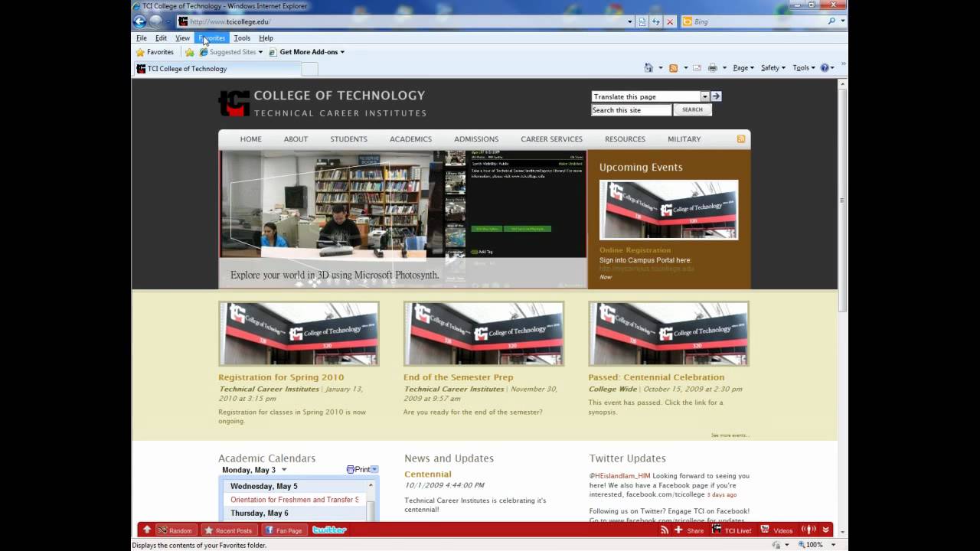
Task: Click the SEARCH button on site
Action: [x=692, y=109]
